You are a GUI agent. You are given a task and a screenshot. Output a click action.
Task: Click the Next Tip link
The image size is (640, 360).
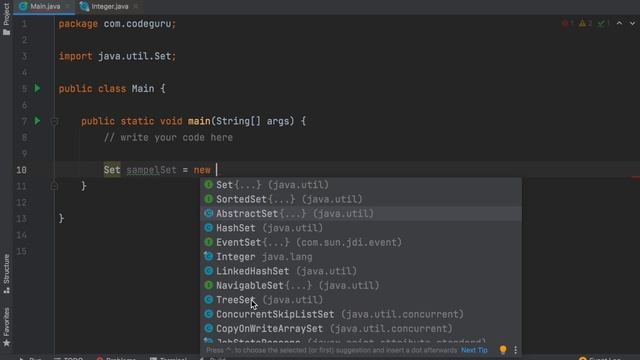[474, 350]
